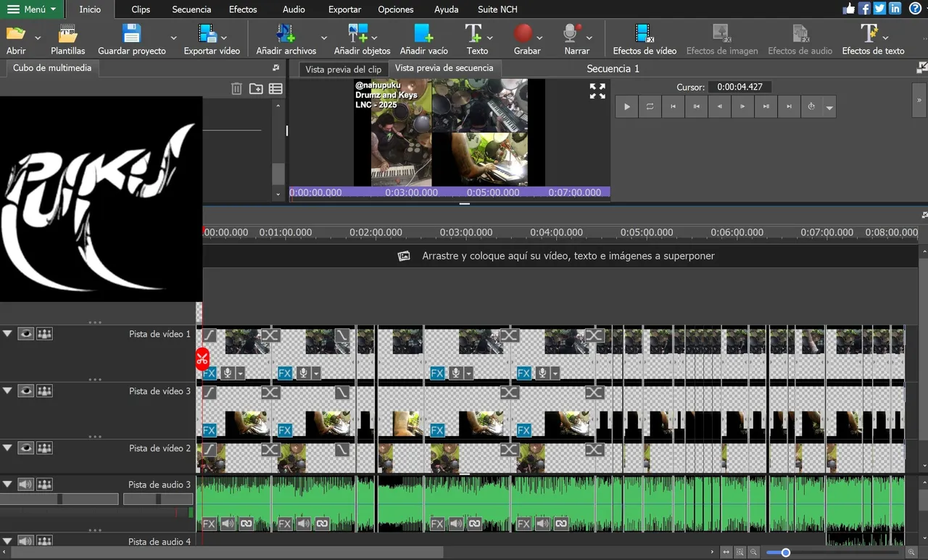The height and width of the screenshot is (560, 928).
Task: Click the fade-in icon on first video 3 clip
Action: tap(210, 392)
